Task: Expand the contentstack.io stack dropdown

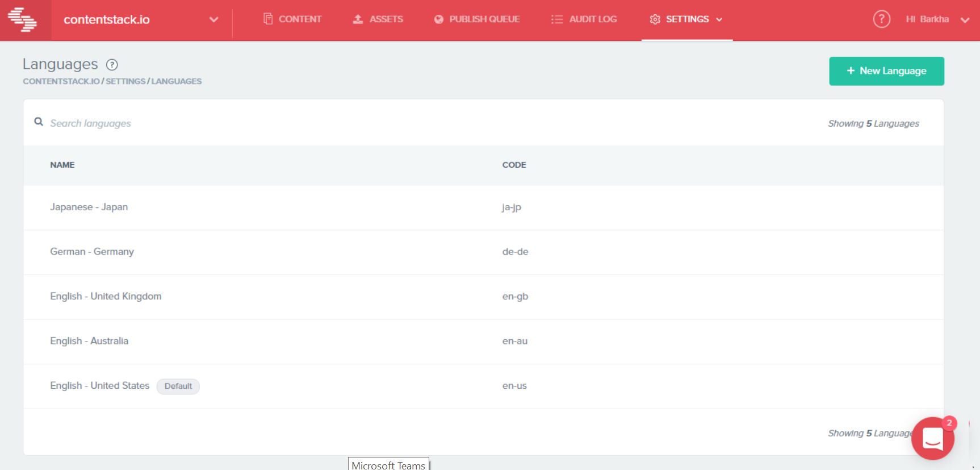Action: pos(213,19)
